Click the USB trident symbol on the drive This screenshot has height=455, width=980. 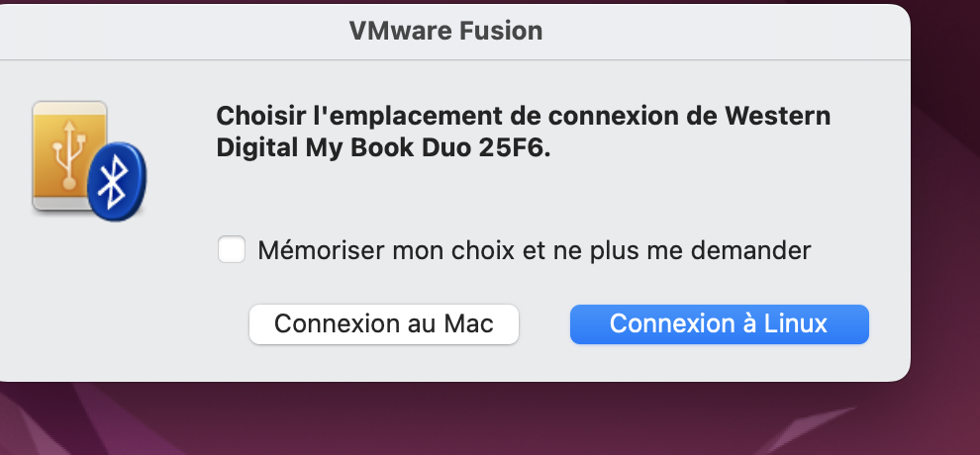(68, 153)
